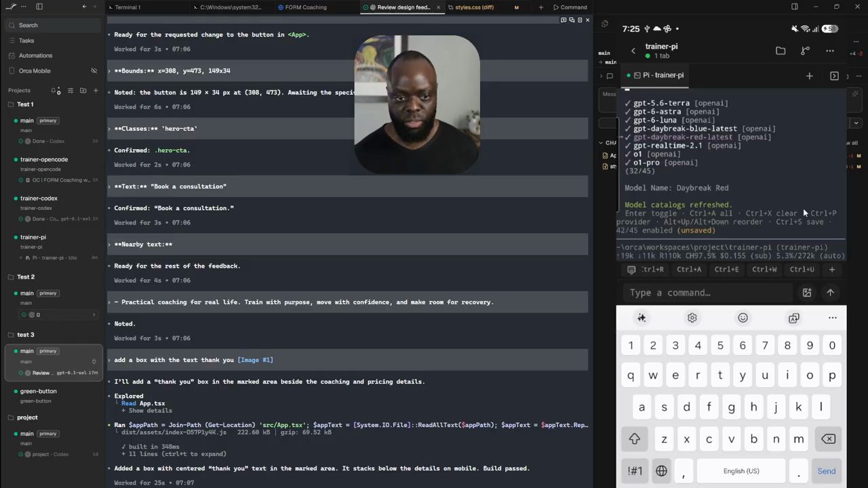
Task: Run Command button in tab bar
Action: pyautogui.click(x=570, y=7)
